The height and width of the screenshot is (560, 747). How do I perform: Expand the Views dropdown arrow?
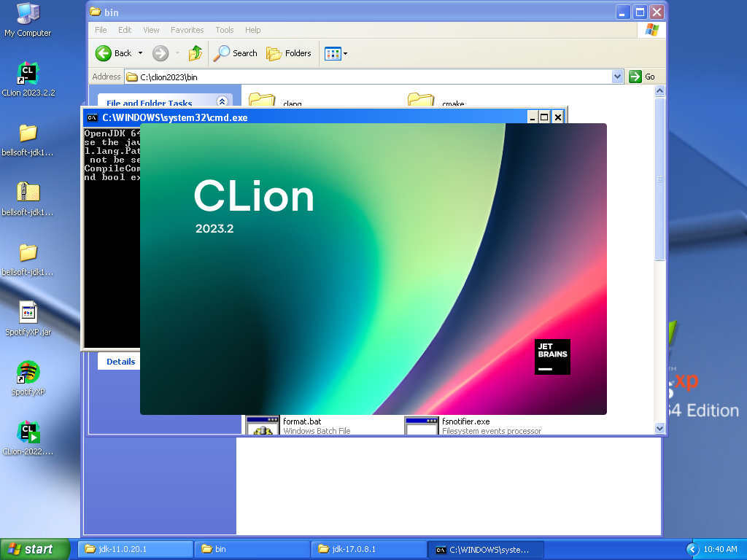tap(345, 54)
